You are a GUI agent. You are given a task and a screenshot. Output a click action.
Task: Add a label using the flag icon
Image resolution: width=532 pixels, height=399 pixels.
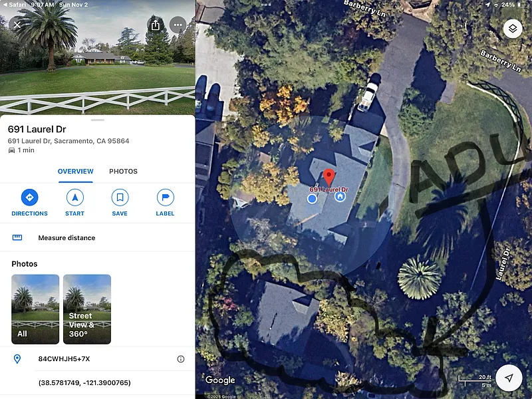[165, 203]
